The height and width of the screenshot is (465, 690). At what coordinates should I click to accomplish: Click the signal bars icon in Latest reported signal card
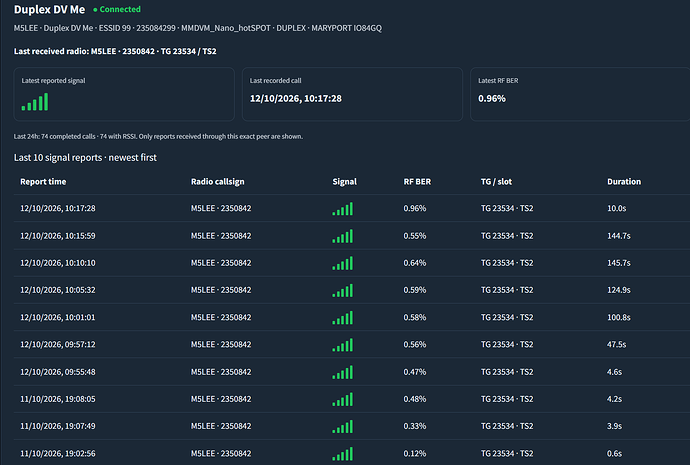[x=35, y=102]
